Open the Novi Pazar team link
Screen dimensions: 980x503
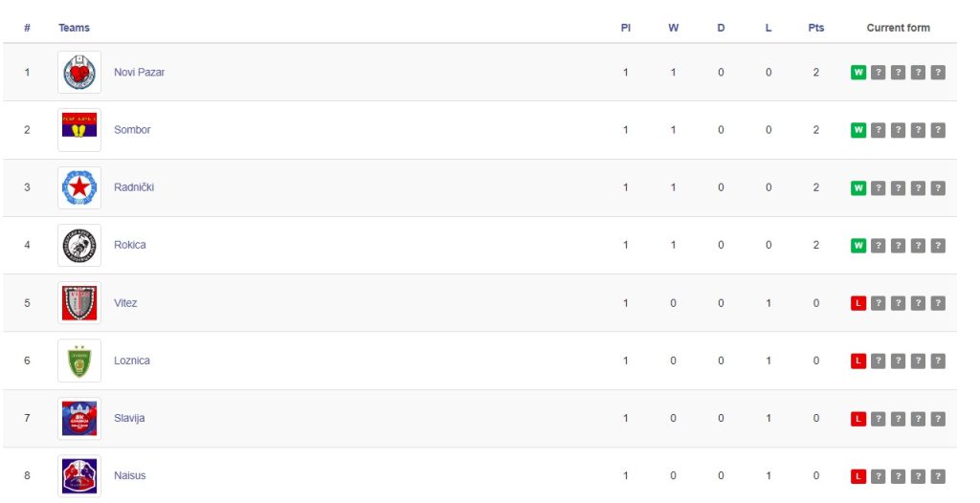[140, 73]
